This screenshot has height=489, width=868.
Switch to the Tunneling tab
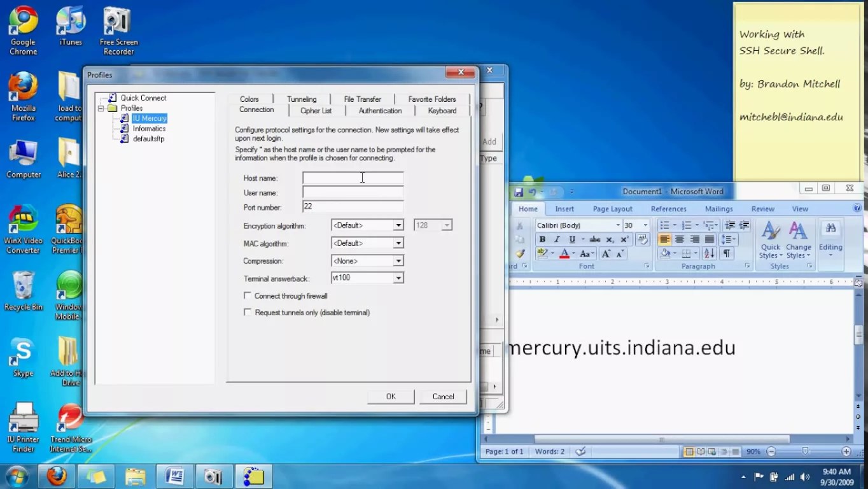tap(302, 99)
